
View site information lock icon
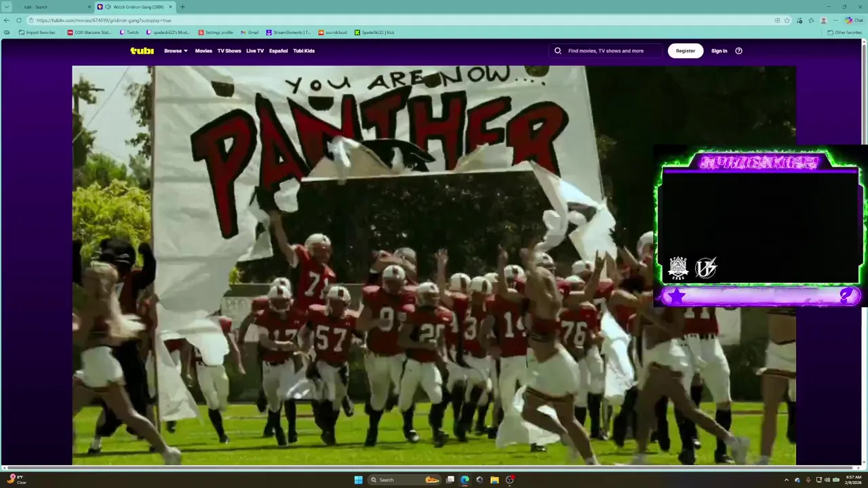point(32,20)
